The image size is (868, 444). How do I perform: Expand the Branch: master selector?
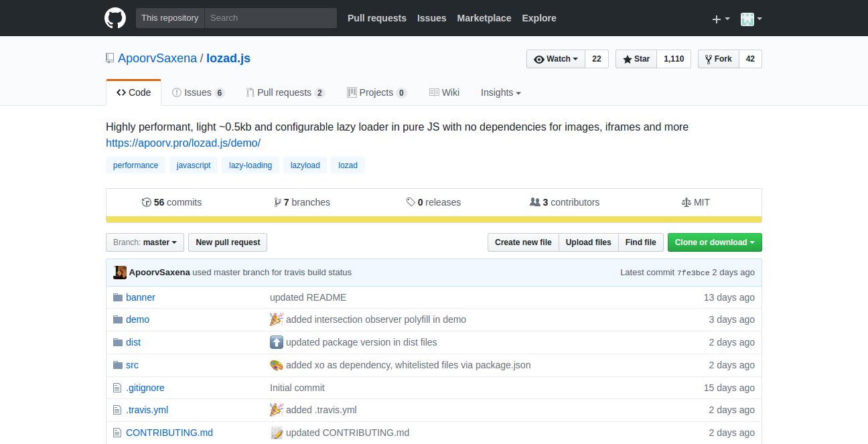point(145,242)
